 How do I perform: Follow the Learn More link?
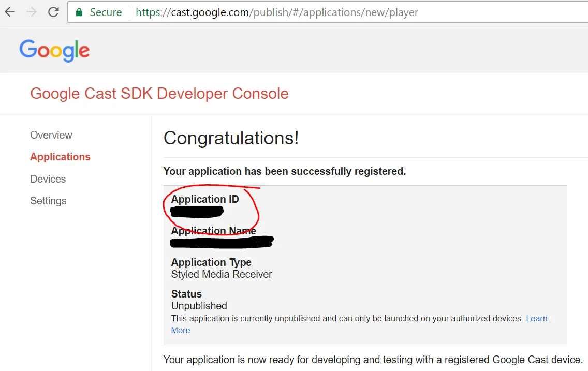click(x=537, y=318)
